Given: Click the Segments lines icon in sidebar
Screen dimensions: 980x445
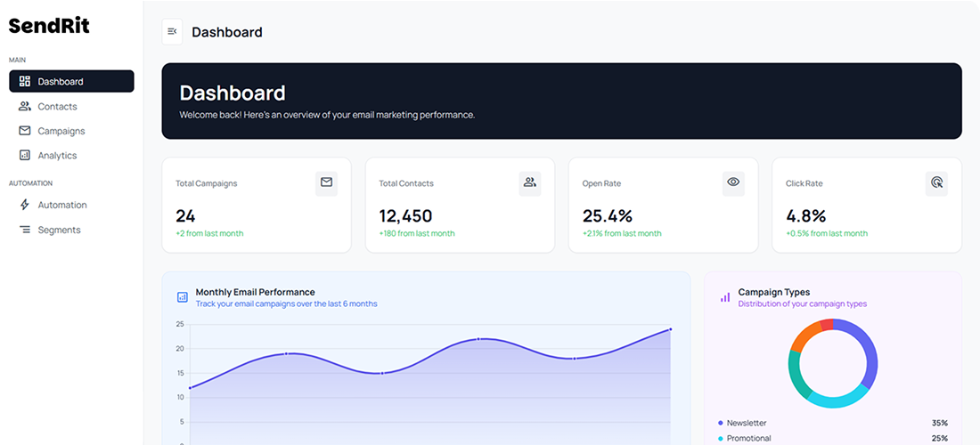Looking at the screenshot, I should point(25,230).
